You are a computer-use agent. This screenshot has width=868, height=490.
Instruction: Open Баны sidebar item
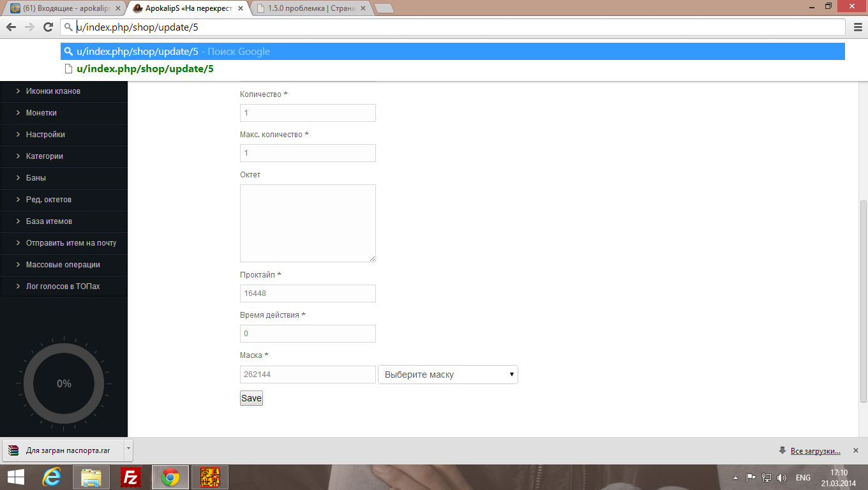pos(64,178)
